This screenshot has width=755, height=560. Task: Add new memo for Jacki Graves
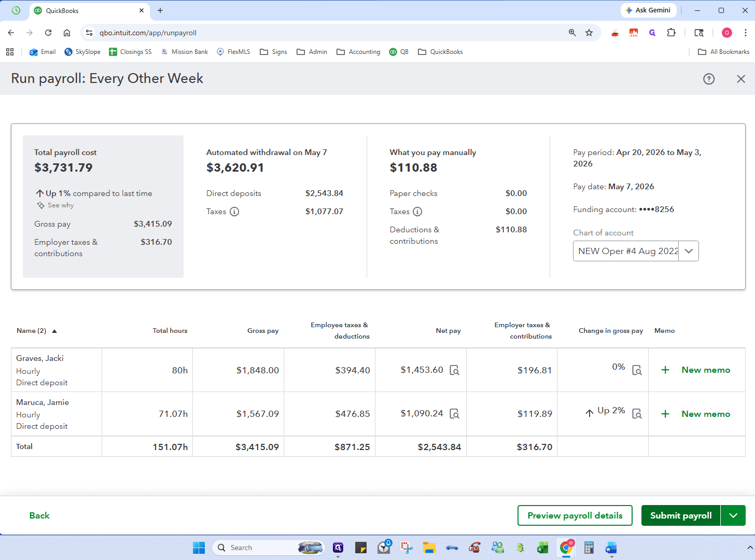click(x=696, y=370)
